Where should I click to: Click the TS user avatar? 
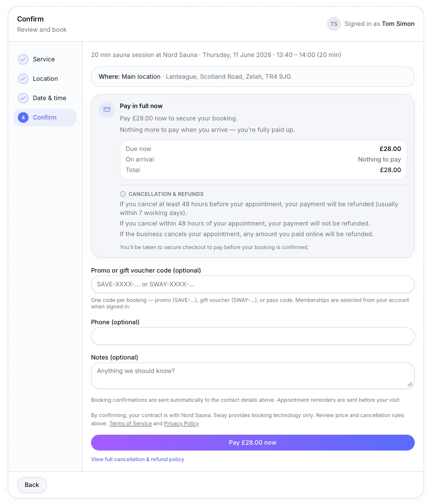[334, 24]
